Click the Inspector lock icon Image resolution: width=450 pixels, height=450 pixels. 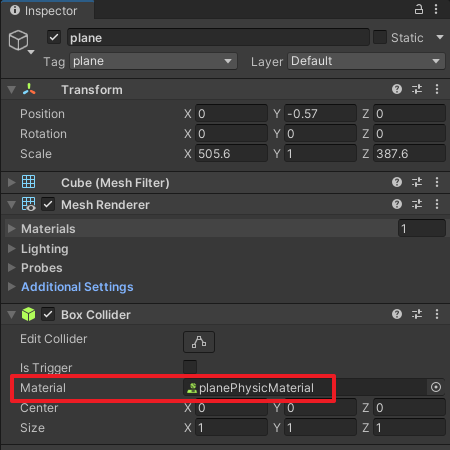tap(419, 9)
